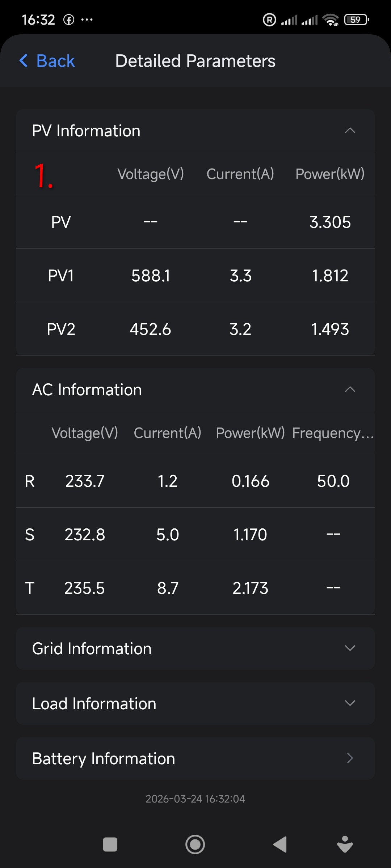Collapse the AC Information section
This screenshot has width=391, height=868.
tap(350, 390)
